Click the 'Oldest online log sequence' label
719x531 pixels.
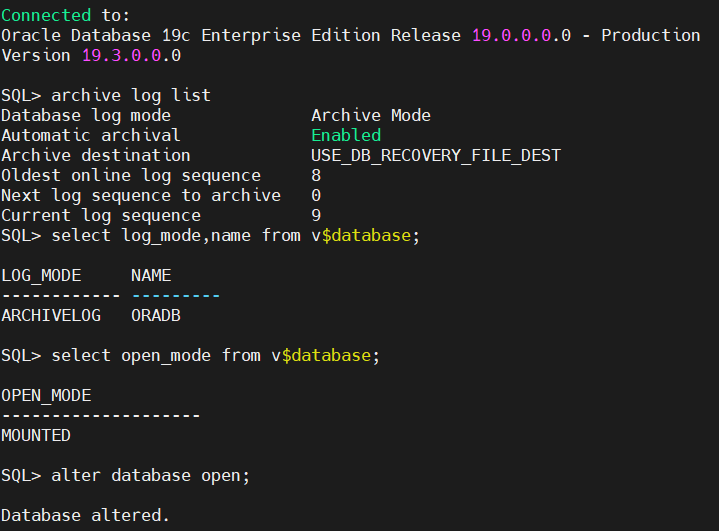point(131,175)
